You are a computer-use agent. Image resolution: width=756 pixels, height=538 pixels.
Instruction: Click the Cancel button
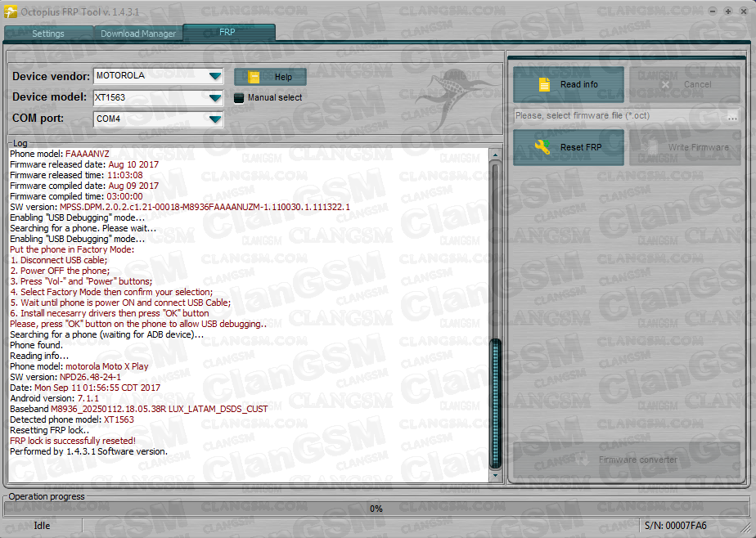pyautogui.click(x=685, y=84)
